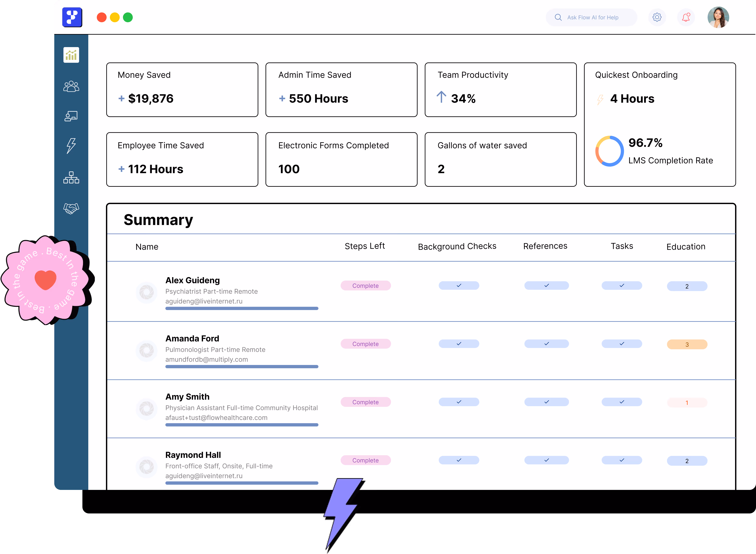Open the analytics dashboard sidebar icon
Image resolution: width=756 pixels, height=554 pixels.
point(71,55)
